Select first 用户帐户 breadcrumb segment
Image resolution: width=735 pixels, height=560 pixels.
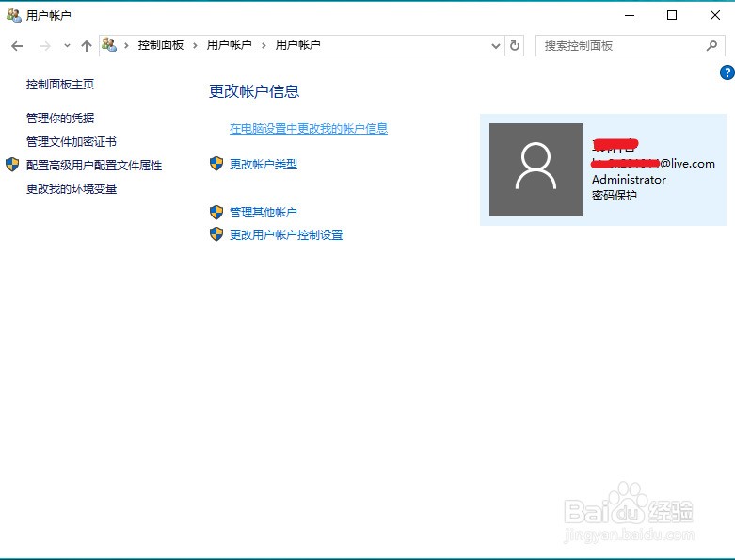(230, 45)
